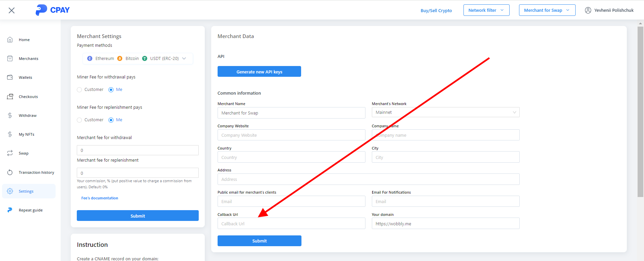This screenshot has height=261, width=644.
Task: Select Customer for withdrawal miner fee
Action: [x=79, y=90]
